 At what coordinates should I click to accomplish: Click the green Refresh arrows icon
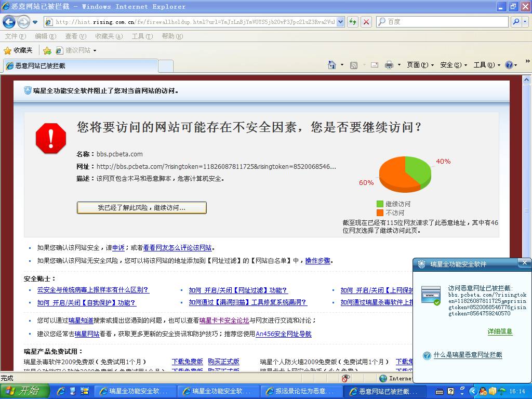[353, 22]
